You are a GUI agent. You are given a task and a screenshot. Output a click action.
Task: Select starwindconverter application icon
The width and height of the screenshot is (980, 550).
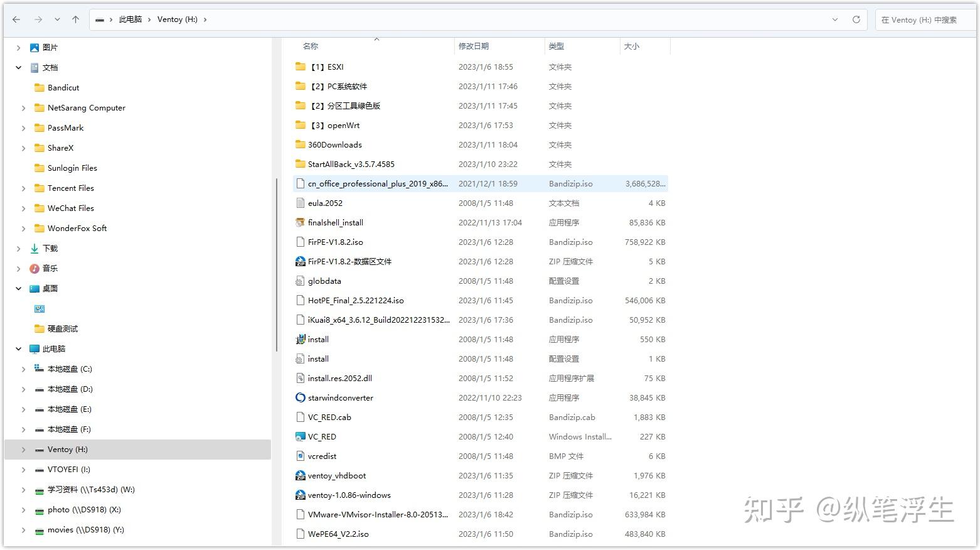pos(301,397)
